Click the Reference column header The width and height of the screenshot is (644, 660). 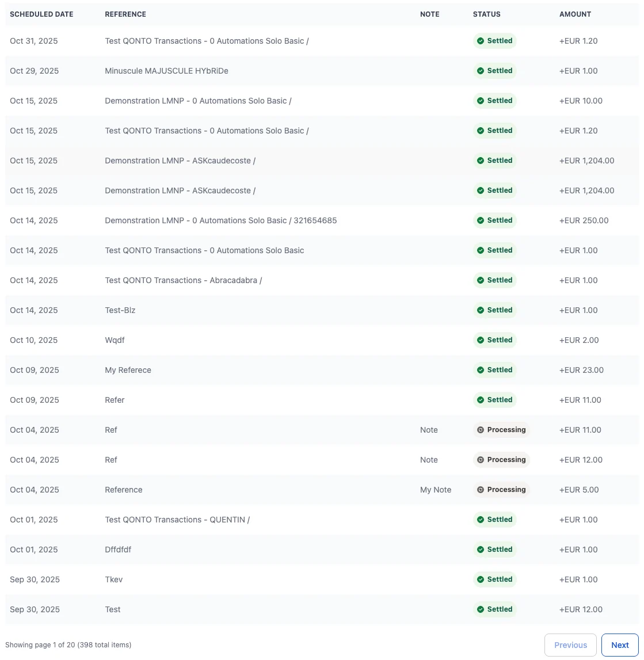pos(125,14)
